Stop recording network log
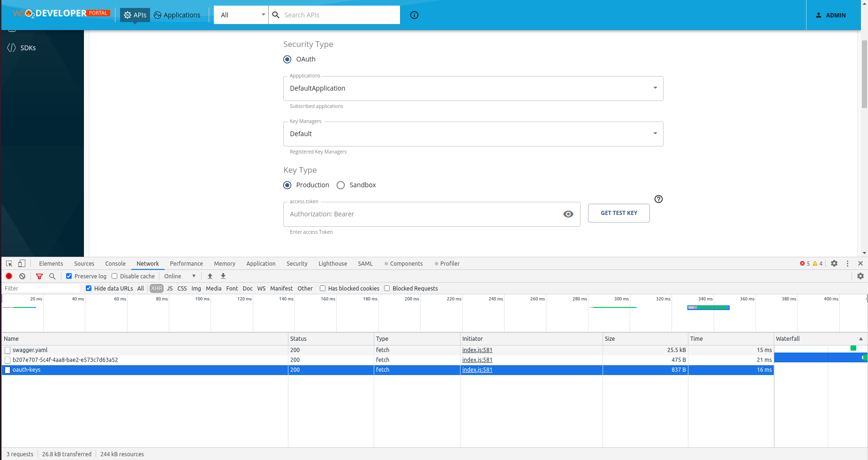Image resolution: width=868 pixels, height=460 pixels. click(x=9, y=276)
